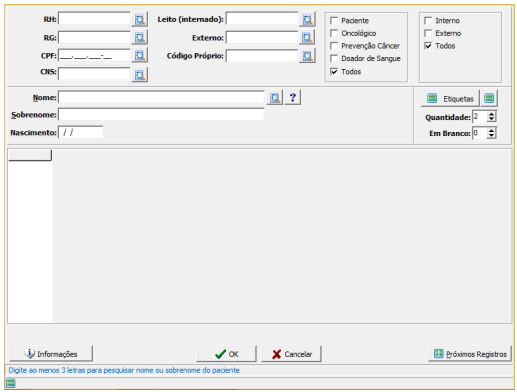Click the Cancelar button
The image size is (517, 392).
tap(291, 354)
